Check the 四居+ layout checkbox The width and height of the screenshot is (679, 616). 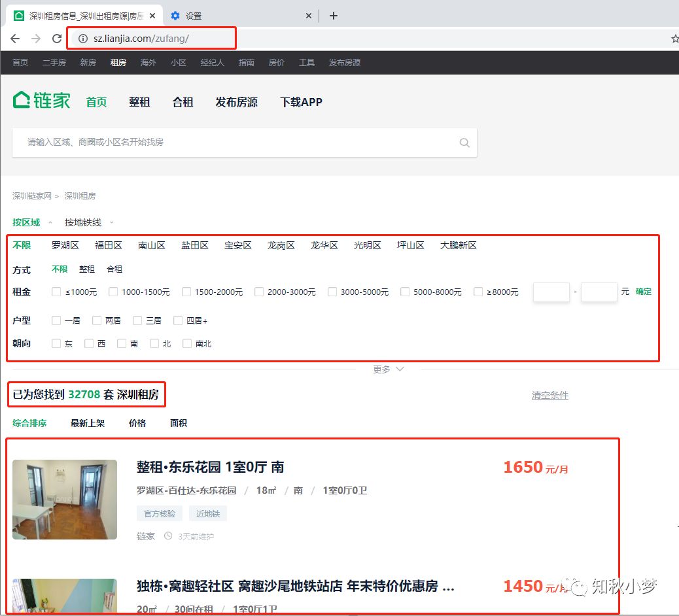[x=177, y=320]
